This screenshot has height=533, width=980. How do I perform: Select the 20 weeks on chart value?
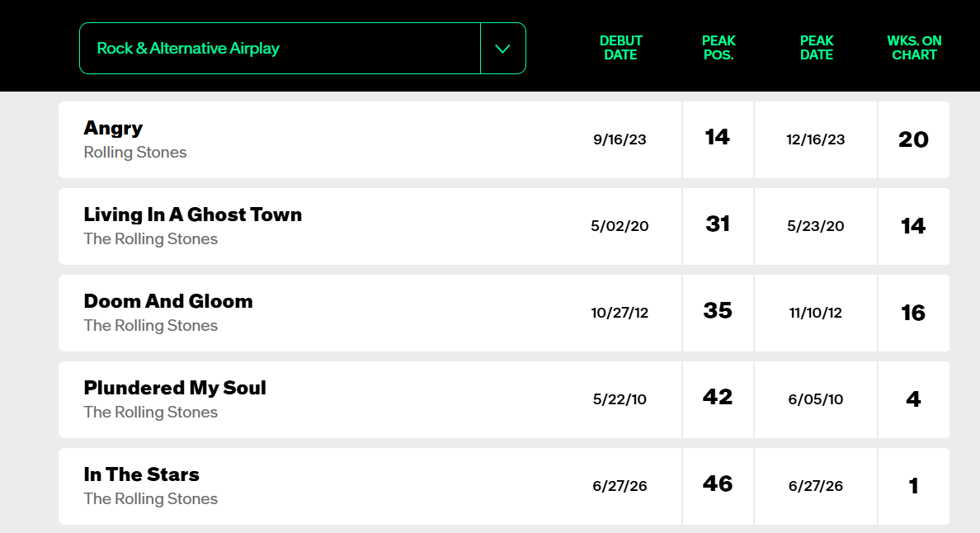point(913,139)
